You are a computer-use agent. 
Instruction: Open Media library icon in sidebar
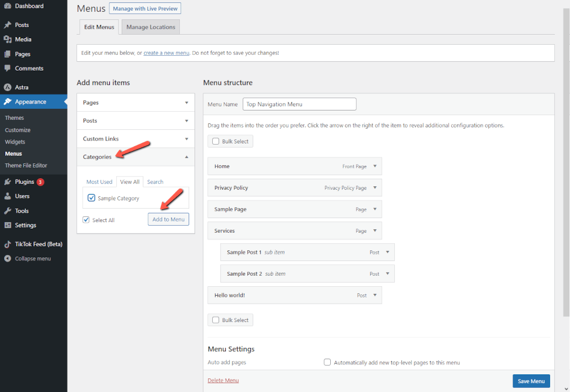tap(8, 39)
